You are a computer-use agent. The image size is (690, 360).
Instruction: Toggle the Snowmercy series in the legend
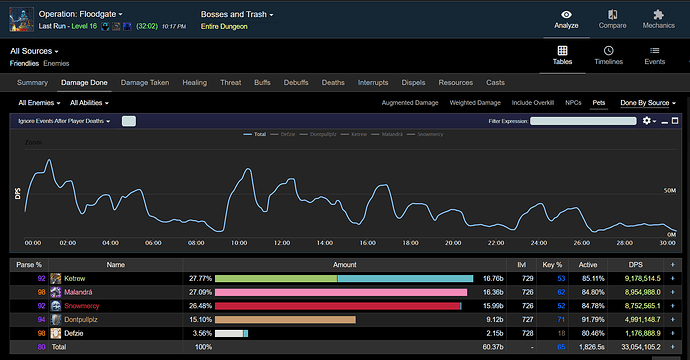click(x=425, y=134)
